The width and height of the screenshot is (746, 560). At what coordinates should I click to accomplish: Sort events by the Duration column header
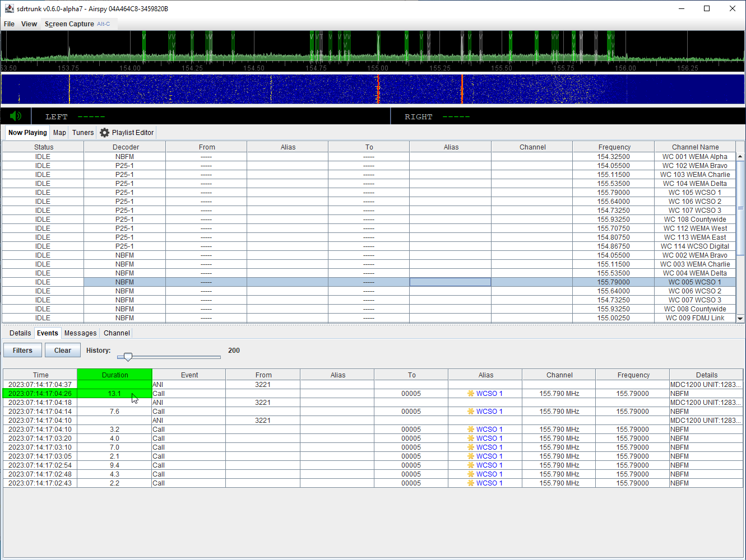pos(114,375)
